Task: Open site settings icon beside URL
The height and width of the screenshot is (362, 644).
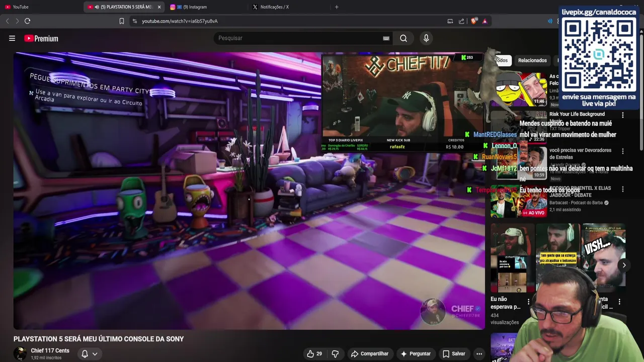Action: pos(134,21)
